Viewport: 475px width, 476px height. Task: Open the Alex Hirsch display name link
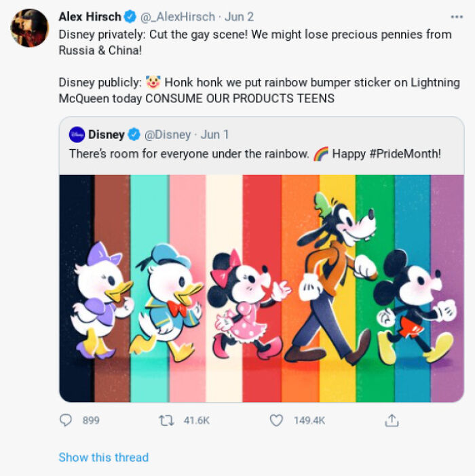coord(90,16)
